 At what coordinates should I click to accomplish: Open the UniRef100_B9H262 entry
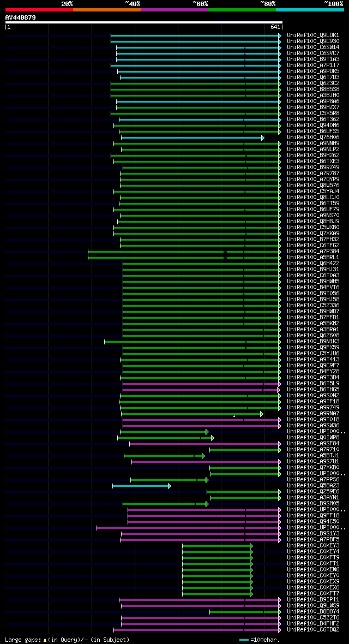click(313, 155)
